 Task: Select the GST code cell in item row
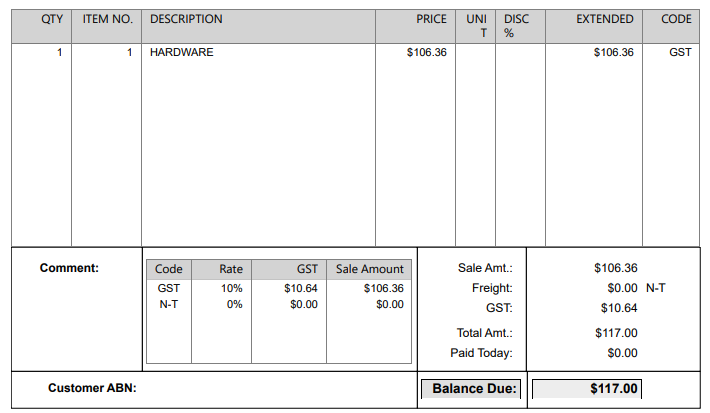coord(680,52)
